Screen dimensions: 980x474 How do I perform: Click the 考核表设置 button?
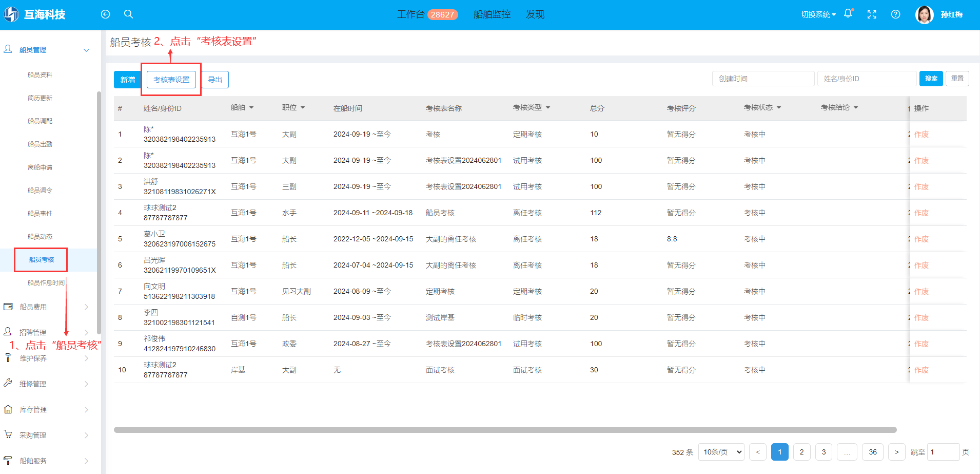point(171,80)
